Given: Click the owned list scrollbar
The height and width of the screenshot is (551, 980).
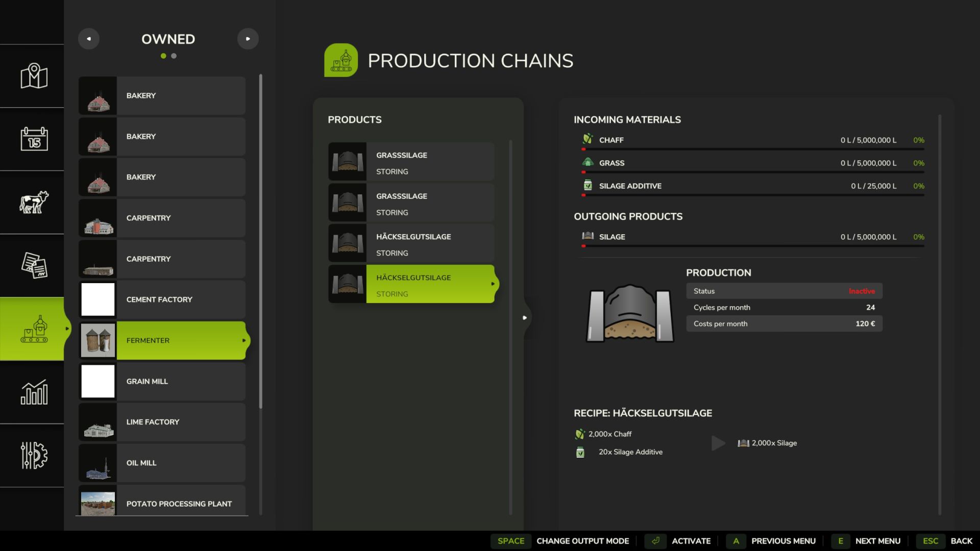Looking at the screenshot, I should [x=261, y=240].
